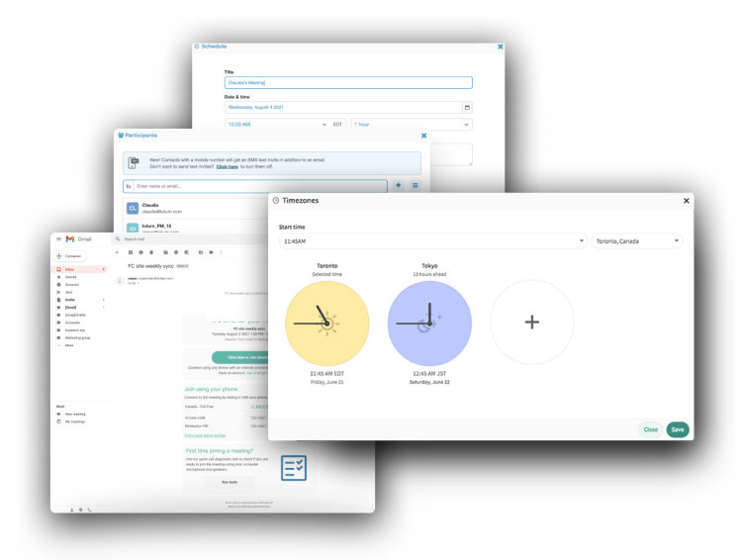The image size is (735, 560).
Task: Open the Accounts label in Gmail sidebar
Action: (x=72, y=323)
